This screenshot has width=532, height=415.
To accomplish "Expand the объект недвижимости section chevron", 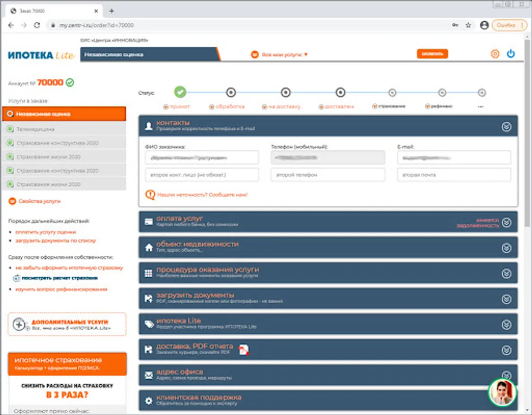I will (x=507, y=248).
